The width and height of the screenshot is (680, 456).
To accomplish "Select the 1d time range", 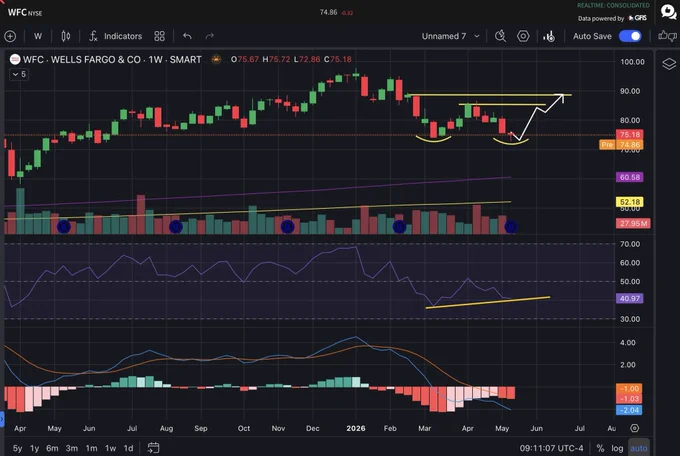I will click(x=128, y=448).
